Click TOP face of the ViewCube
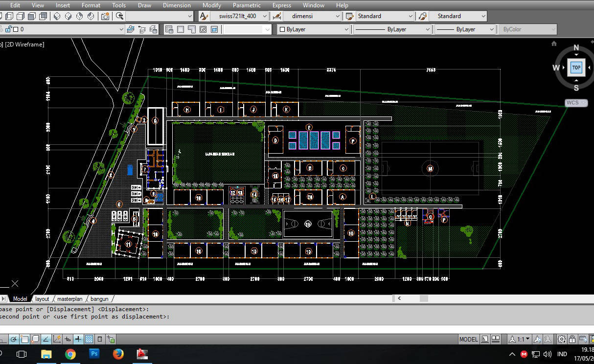 (576, 67)
